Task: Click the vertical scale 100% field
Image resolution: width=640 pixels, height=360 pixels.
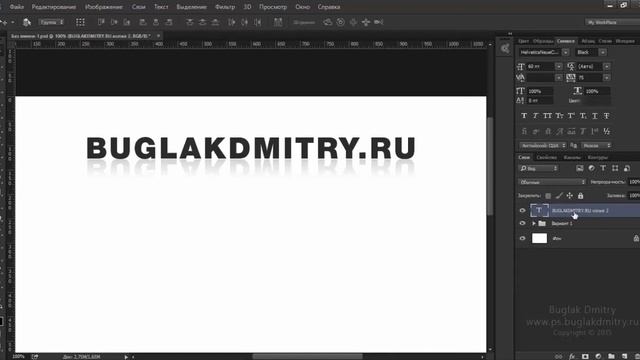Action: (x=540, y=91)
